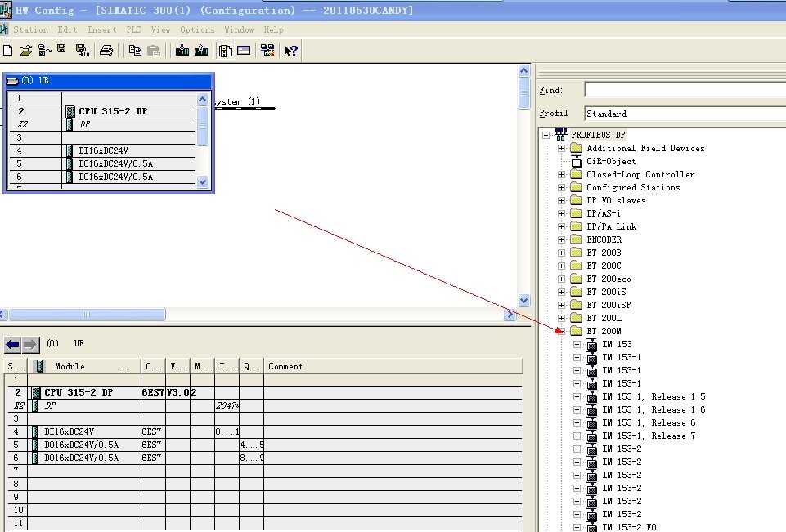Click the Download to Module icon
786x532 pixels.
[x=182, y=51]
